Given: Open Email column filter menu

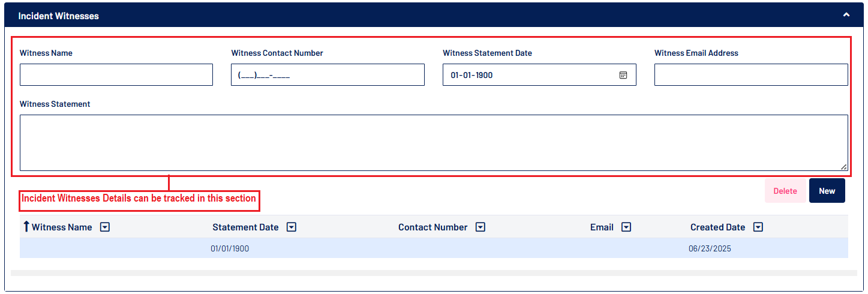Looking at the screenshot, I should tap(626, 227).
